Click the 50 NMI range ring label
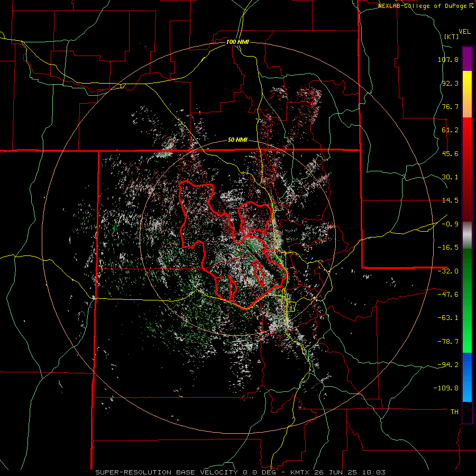 click(x=237, y=140)
